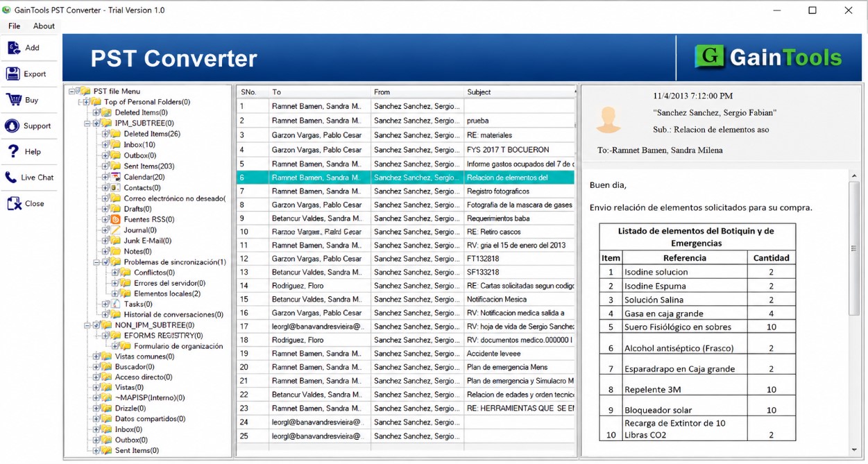
Task: Select email 'RE: Retiro cascos'
Action: click(x=406, y=232)
